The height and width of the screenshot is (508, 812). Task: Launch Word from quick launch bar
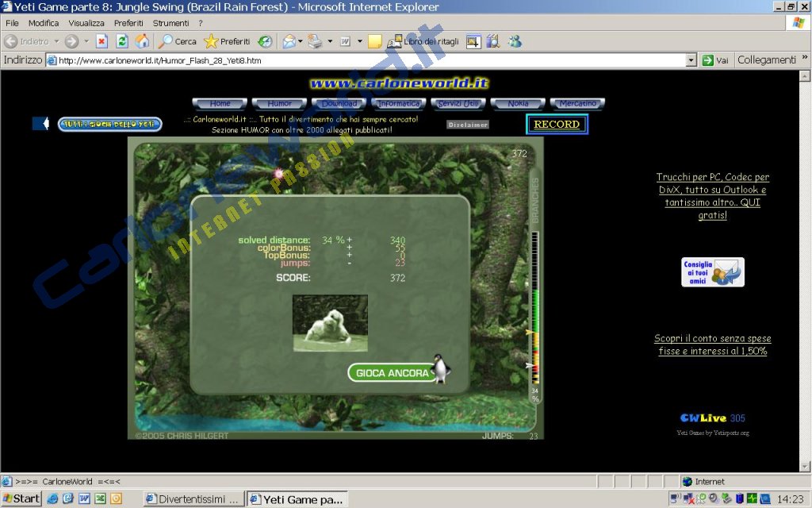(x=84, y=498)
